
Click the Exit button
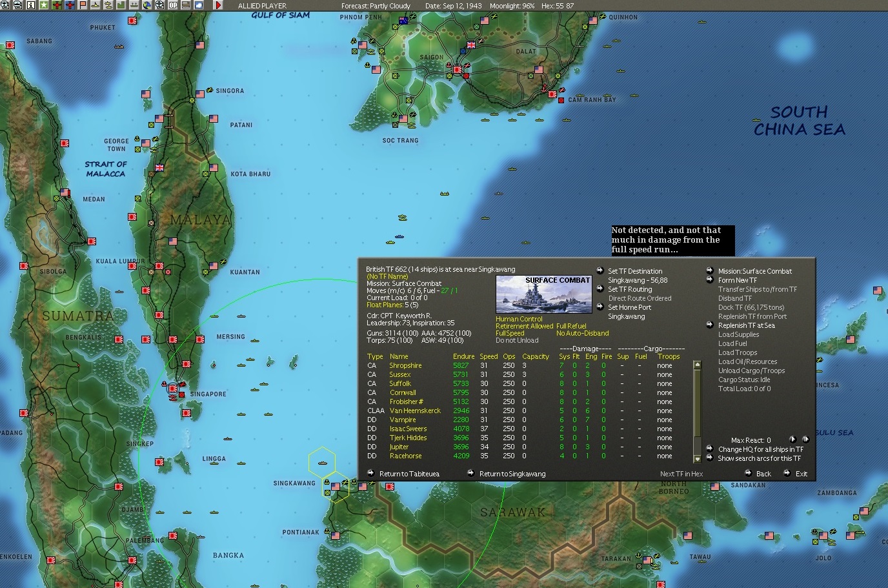tap(802, 474)
